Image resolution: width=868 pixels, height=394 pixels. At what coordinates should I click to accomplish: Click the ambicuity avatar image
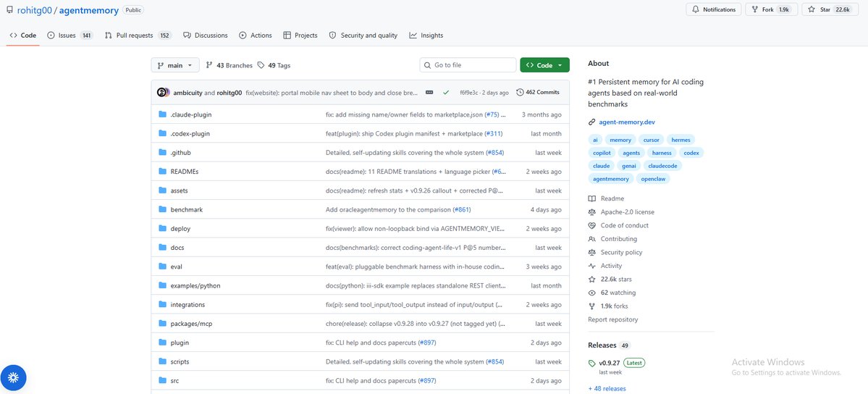pos(161,93)
